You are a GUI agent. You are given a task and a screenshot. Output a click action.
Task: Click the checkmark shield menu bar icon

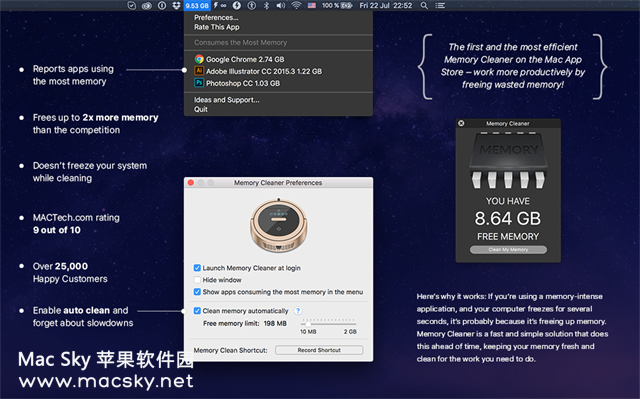(131, 5)
